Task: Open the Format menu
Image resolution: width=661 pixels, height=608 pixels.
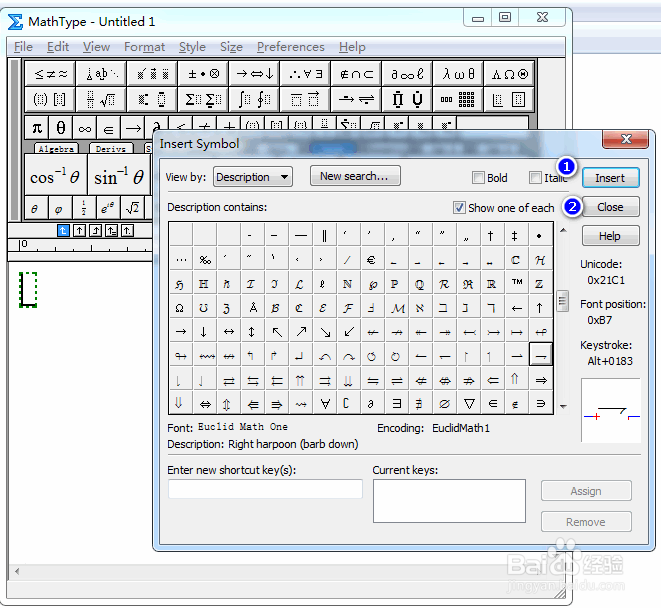Action: (x=144, y=47)
